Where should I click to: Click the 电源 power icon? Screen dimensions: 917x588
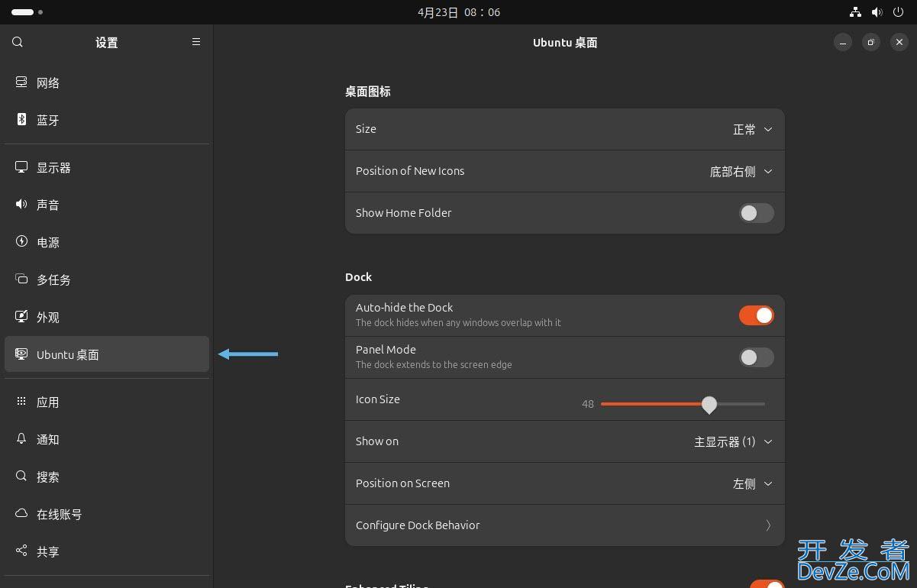pyautogui.click(x=21, y=242)
